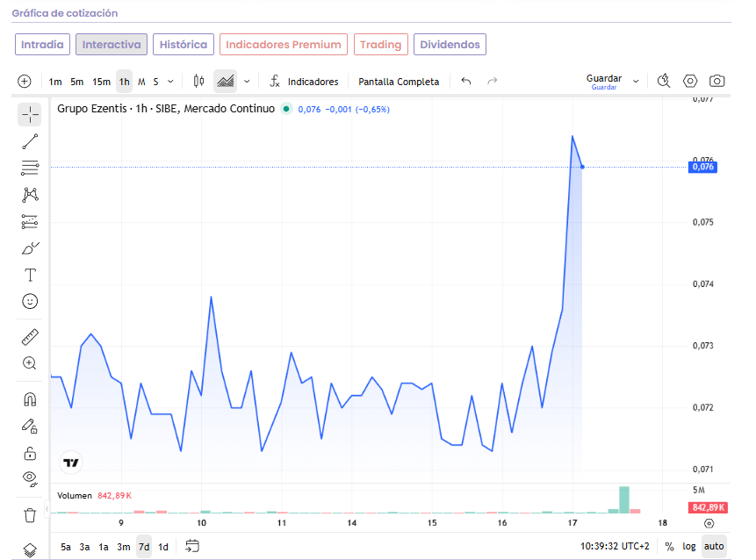Expand the time interval dropdown arrow
Screen dimensions: 756x560
(170, 82)
